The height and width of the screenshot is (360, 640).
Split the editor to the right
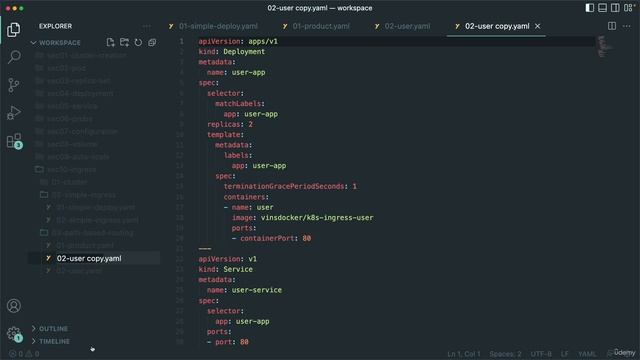coord(611,26)
